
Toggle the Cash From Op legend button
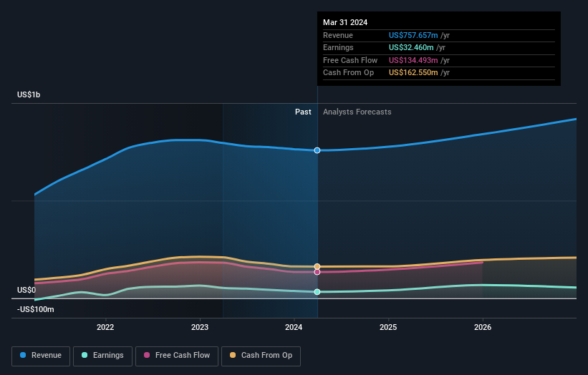[x=261, y=356]
